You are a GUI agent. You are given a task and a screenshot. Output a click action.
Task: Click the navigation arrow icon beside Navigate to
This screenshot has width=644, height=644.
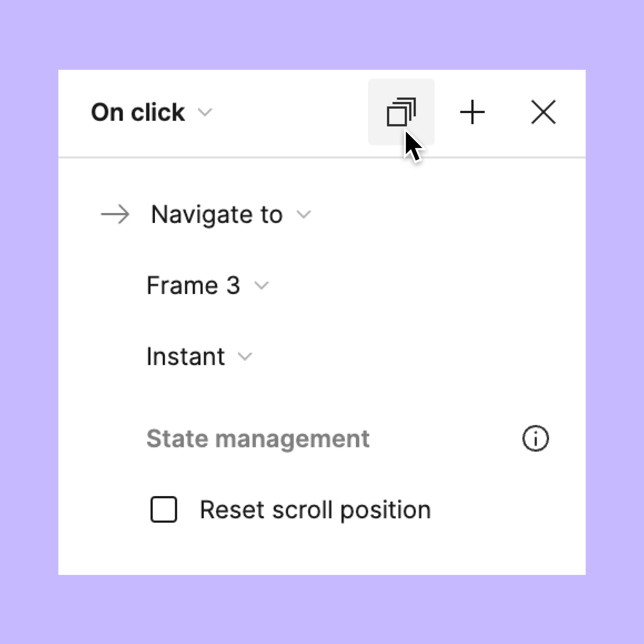pyautogui.click(x=115, y=215)
